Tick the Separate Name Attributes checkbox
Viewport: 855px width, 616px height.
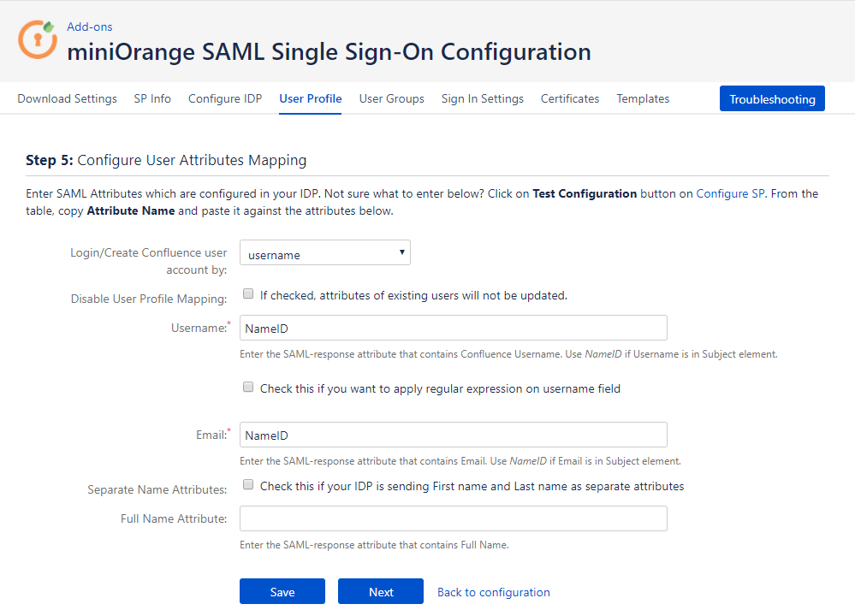point(248,484)
